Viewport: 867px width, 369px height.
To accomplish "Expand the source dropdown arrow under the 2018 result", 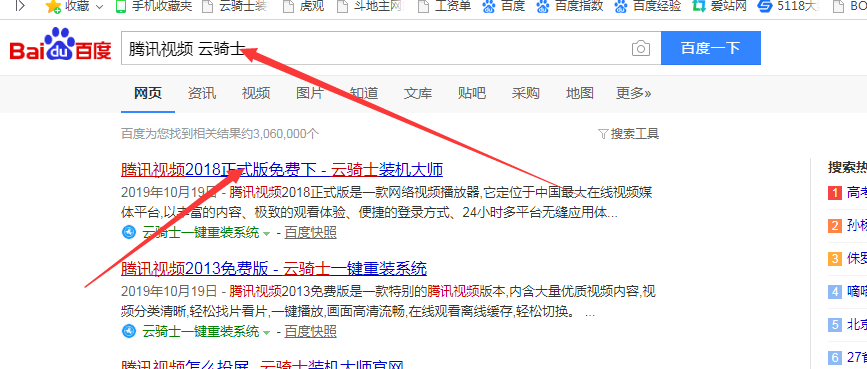I will point(266,233).
